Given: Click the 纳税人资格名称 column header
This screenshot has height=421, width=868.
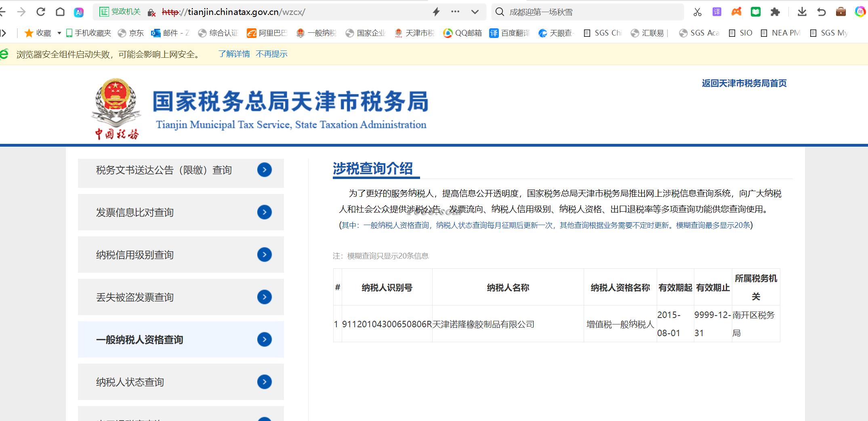Looking at the screenshot, I should tap(620, 288).
